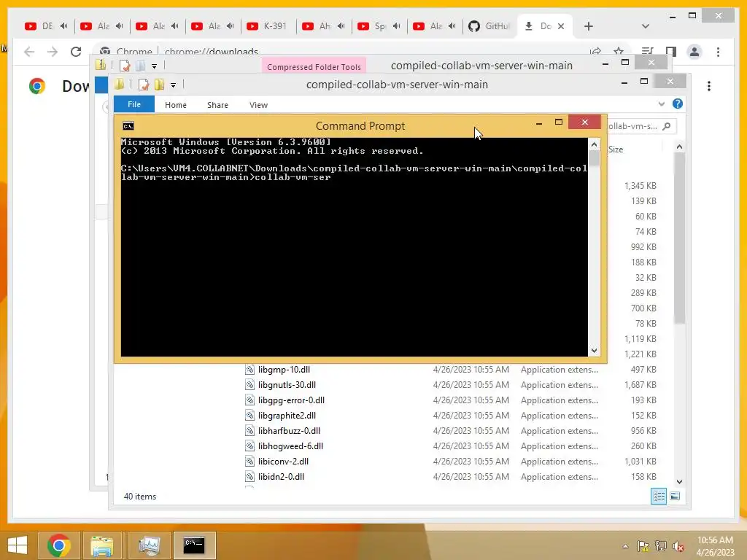Click file list scroll down arrow
Screen dimensions: 747x560
tap(679, 481)
